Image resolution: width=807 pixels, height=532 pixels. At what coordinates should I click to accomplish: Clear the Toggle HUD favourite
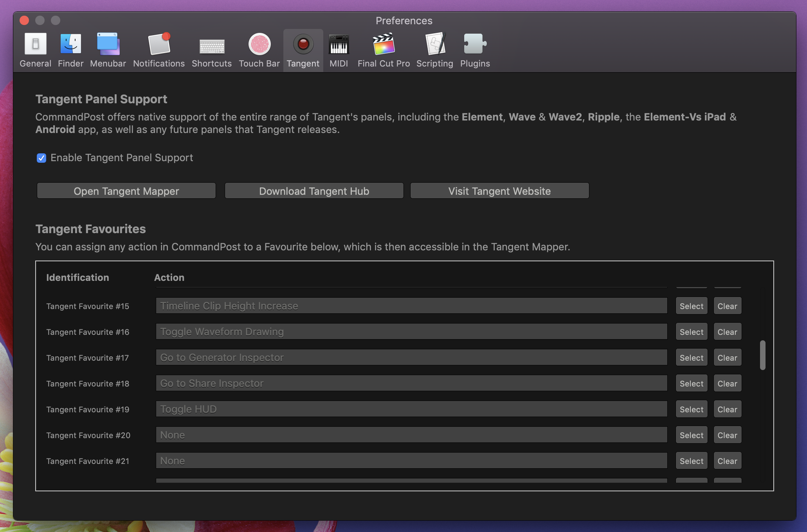[x=727, y=409]
